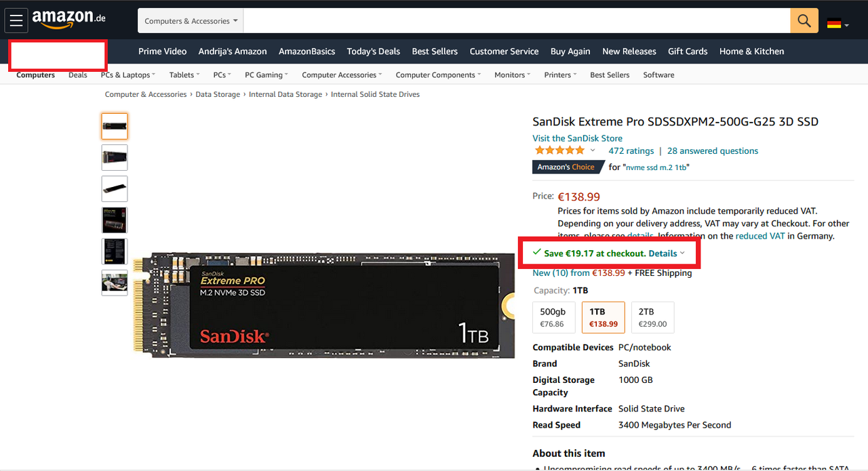Open the 28 answered questions link

(x=713, y=151)
